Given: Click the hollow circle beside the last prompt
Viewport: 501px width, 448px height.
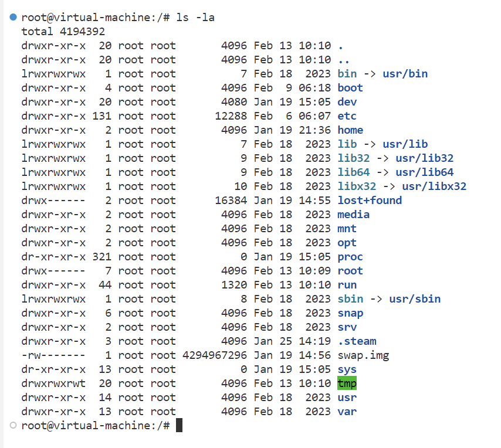Looking at the screenshot, I should [x=13, y=425].
